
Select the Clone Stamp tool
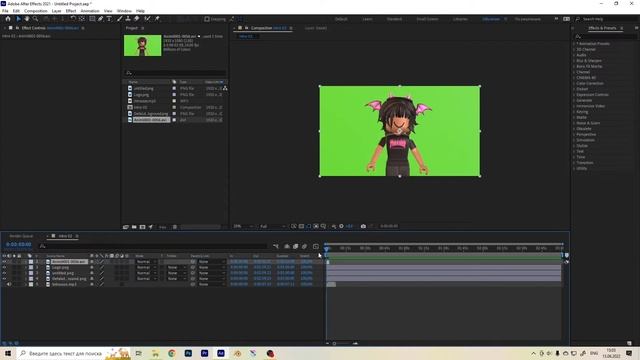coord(128,19)
